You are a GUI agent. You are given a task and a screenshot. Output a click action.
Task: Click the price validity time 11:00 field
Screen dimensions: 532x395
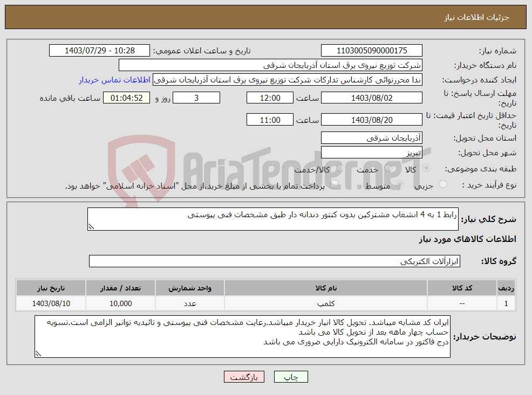pyautogui.click(x=270, y=120)
